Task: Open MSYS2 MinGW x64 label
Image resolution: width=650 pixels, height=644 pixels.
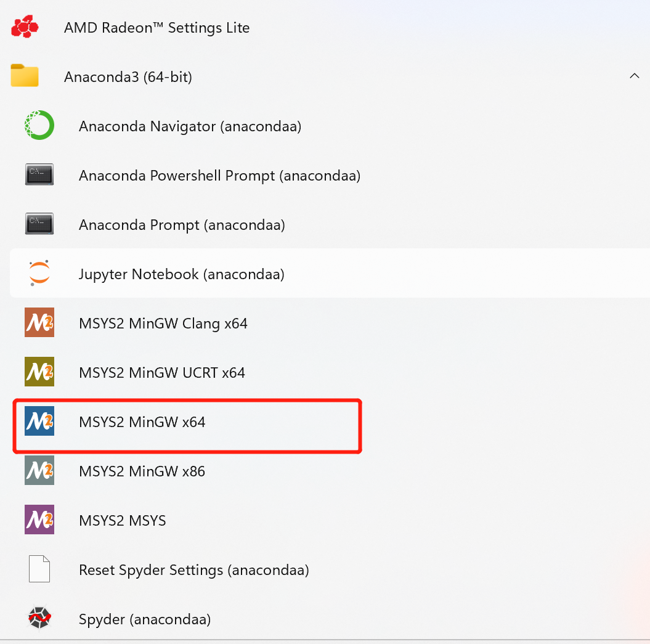Action: coord(142,422)
